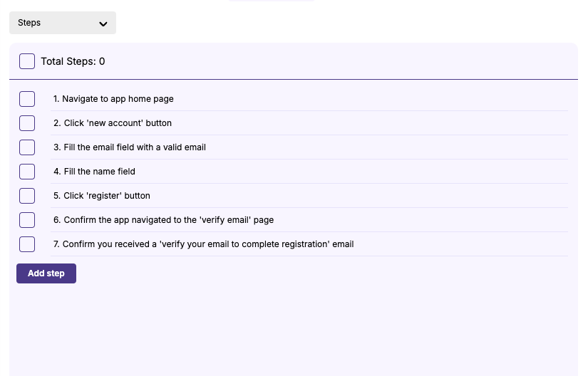Viewport: 588px width, 376px height.
Task: Click step 6 text about 'verify email' page
Action: [x=169, y=220]
